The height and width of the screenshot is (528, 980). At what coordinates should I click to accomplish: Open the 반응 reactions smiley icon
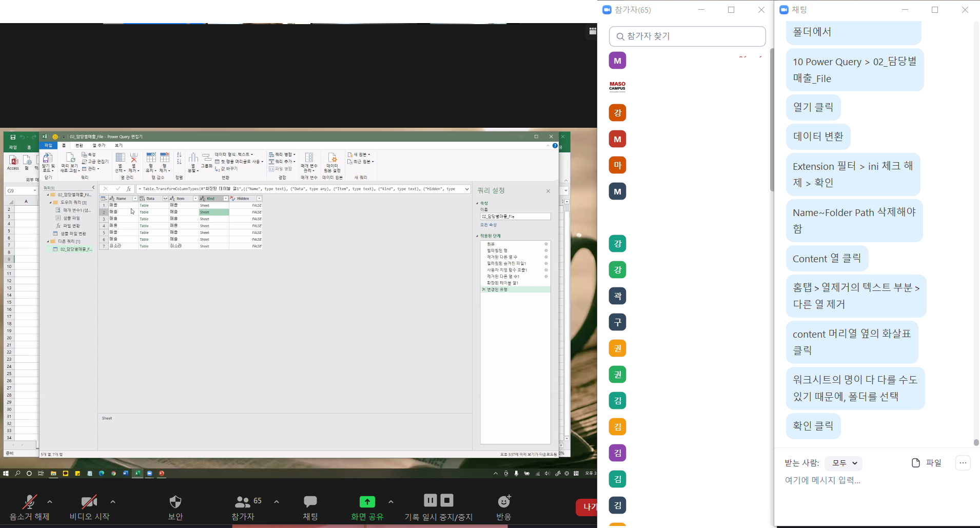pos(504,501)
